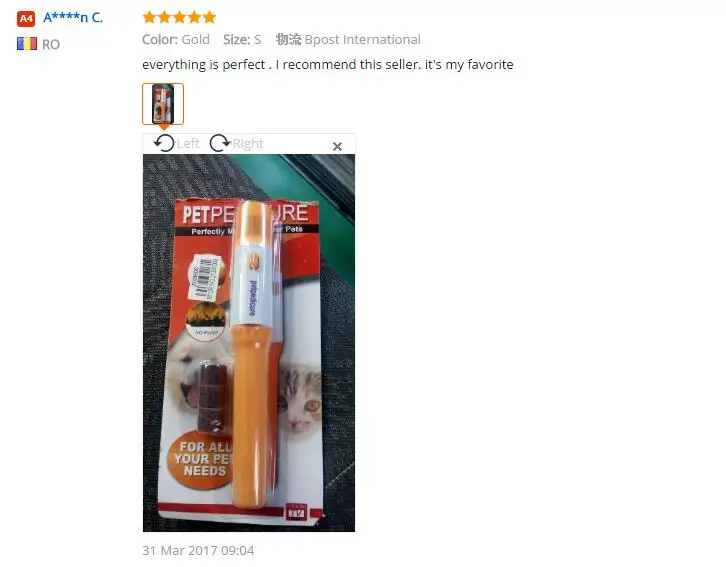Click the fifth rating star
The height and width of the screenshot is (567, 726).
tap(209, 18)
